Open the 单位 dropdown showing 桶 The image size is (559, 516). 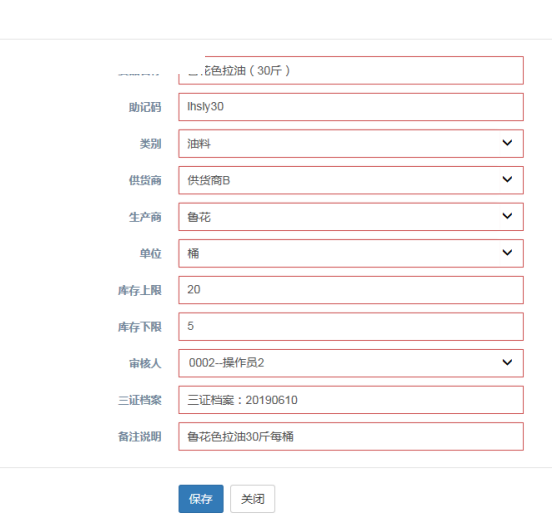tap(351, 254)
